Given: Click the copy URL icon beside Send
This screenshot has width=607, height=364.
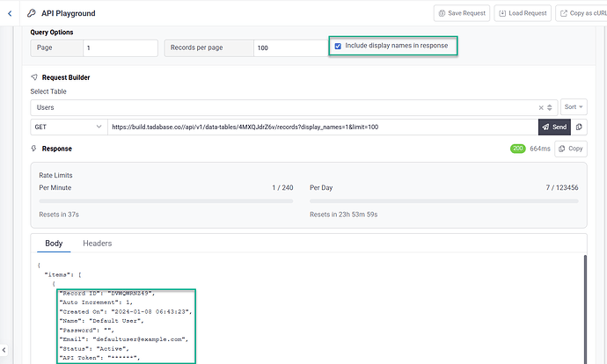Looking at the screenshot, I should 580,127.
